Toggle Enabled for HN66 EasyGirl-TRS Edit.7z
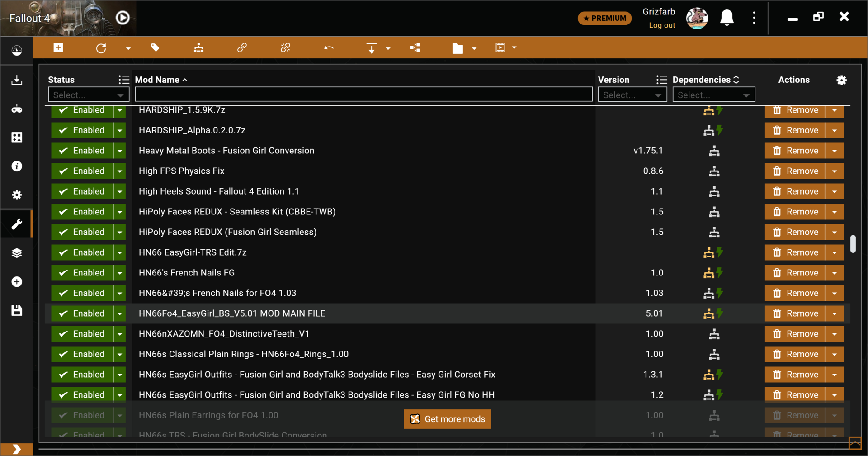868x456 pixels. (82, 252)
